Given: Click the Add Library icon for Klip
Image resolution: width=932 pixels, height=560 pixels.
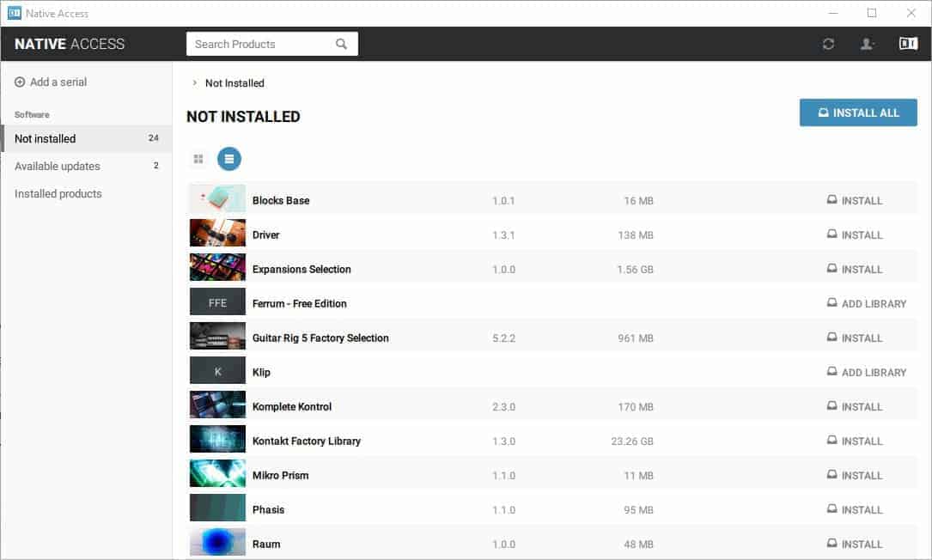Looking at the screenshot, I should tap(831, 372).
